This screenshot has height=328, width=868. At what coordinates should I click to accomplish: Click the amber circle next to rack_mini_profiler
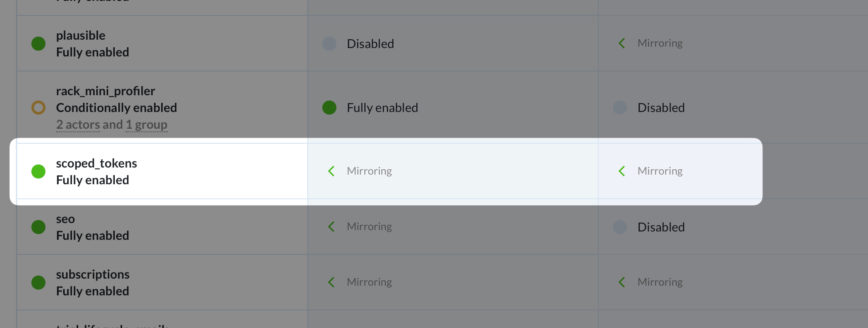[x=38, y=108]
